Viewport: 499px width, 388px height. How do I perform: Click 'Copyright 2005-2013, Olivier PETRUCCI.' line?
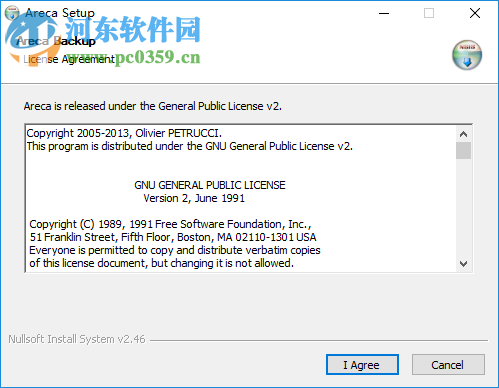(x=124, y=133)
